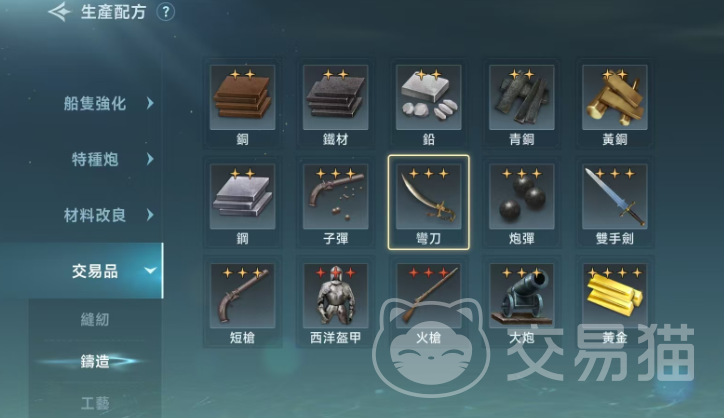Expand the 船隻強化 category arrow
Image resolution: width=724 pixels, height=418 pixels.
[x=150, y=103]
